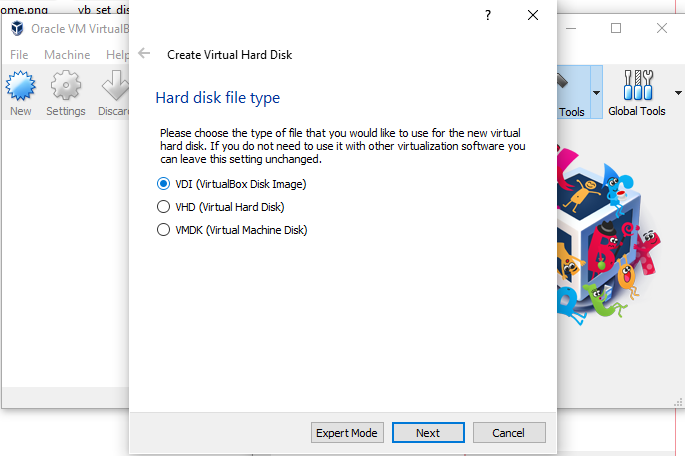Cancel the hard disk creation
Image resolution: width=685 pixels, height=456 pixels.
point(509,432)
